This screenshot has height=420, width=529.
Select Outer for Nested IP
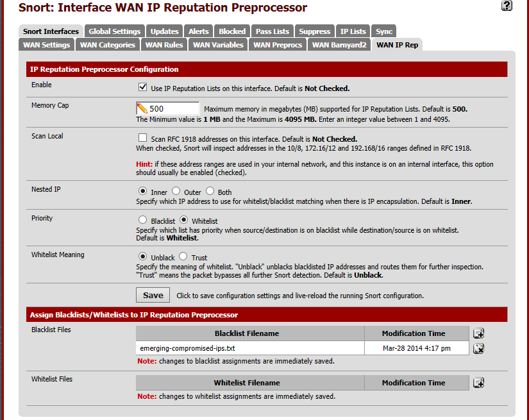coord(176,192)
